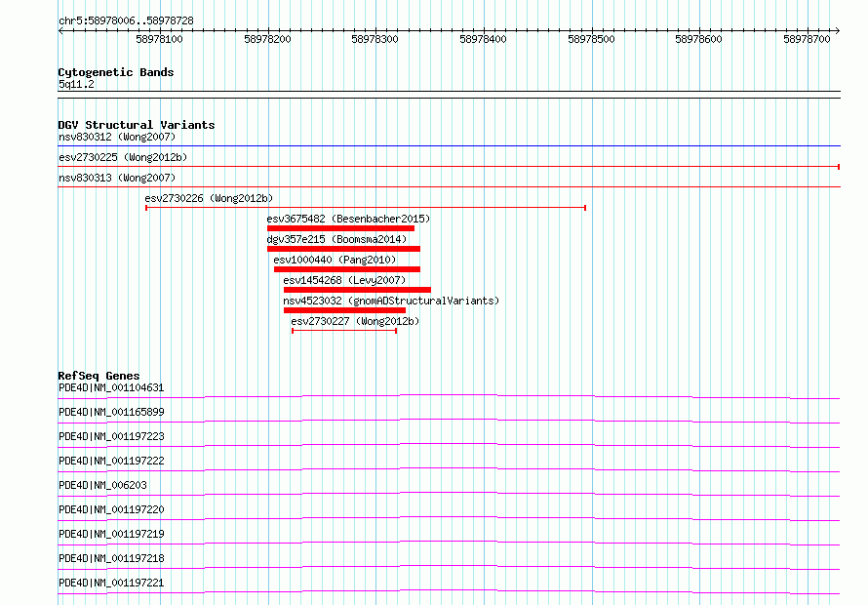This screenshot has height=605, width=868.
Task: Click the 58978400 ruler position marker
Action: [x=483, y=40]
